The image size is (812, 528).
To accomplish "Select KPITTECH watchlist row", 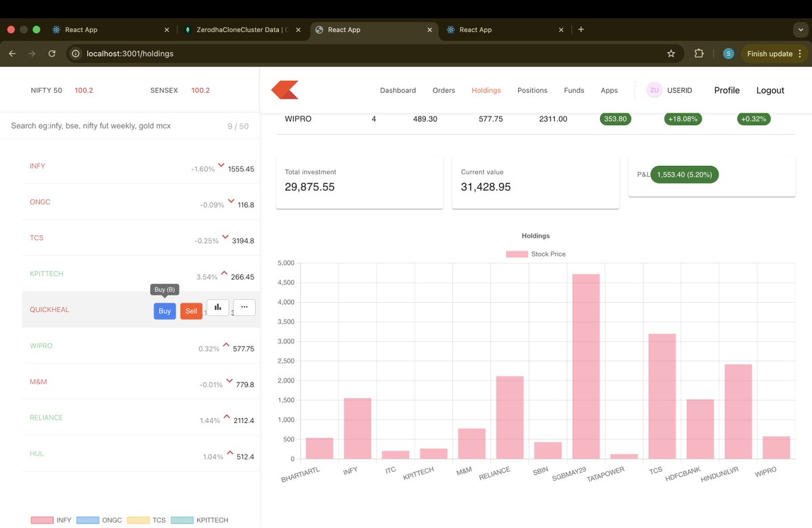I will click(x=141, y=273).
